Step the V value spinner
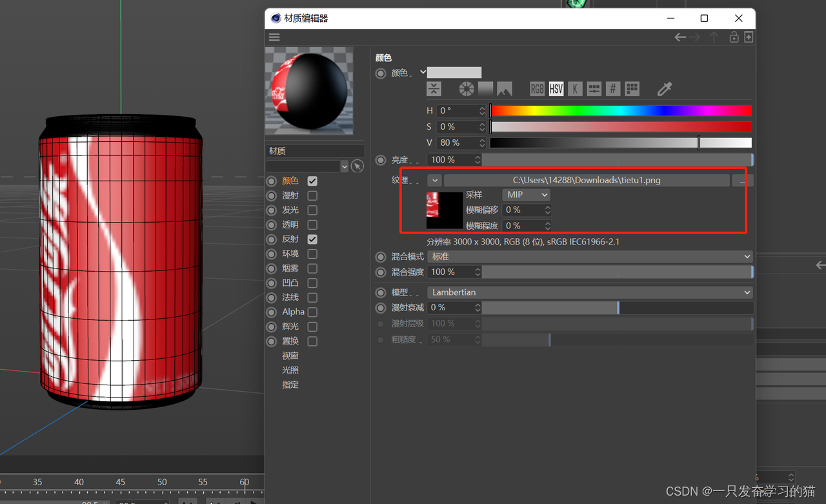Image resolution: width=826 pixels, height=504 pixels. [x=481, y=143]
